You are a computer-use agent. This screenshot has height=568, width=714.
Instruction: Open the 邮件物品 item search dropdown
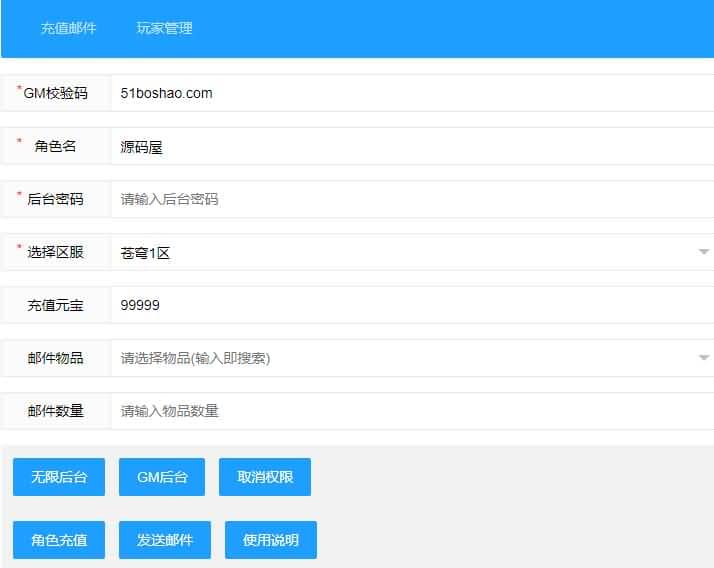(x=400, y=358)
